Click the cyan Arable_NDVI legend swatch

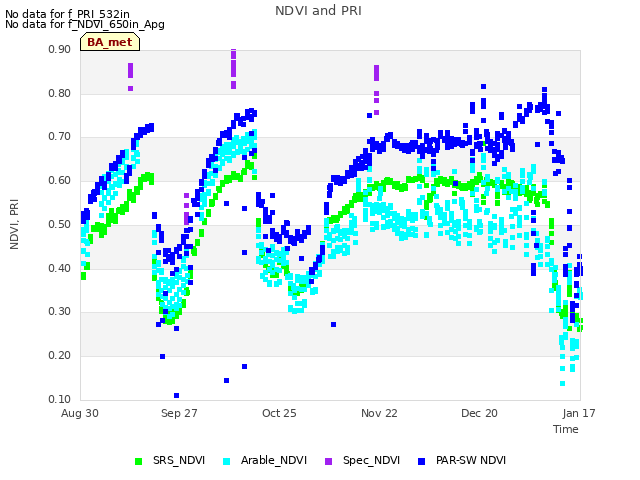click(227, 461)
